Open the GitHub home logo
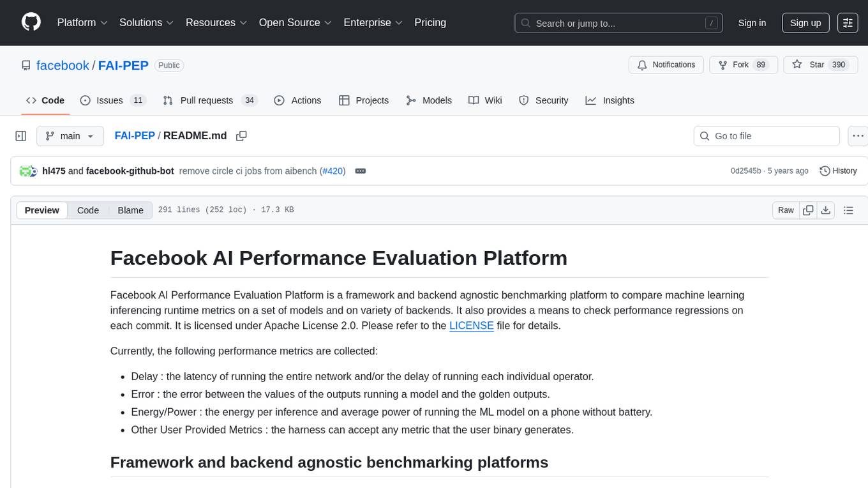 click(31, 22)
